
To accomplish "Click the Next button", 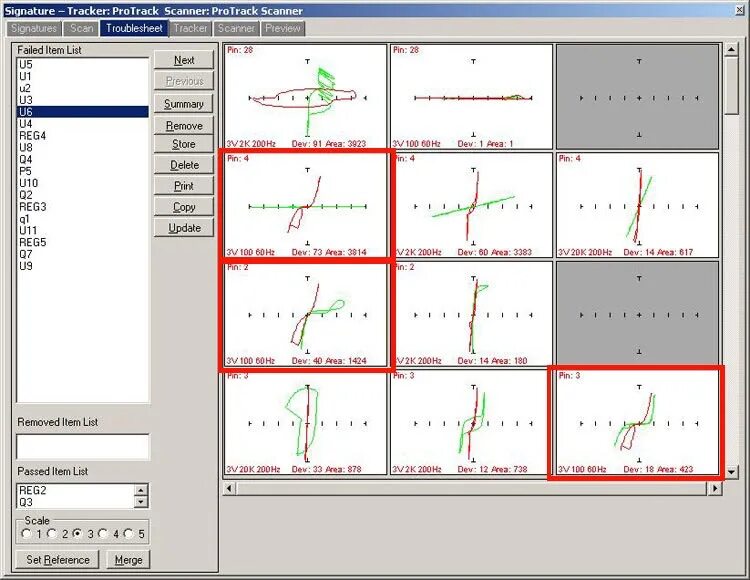I will (184, 60).
